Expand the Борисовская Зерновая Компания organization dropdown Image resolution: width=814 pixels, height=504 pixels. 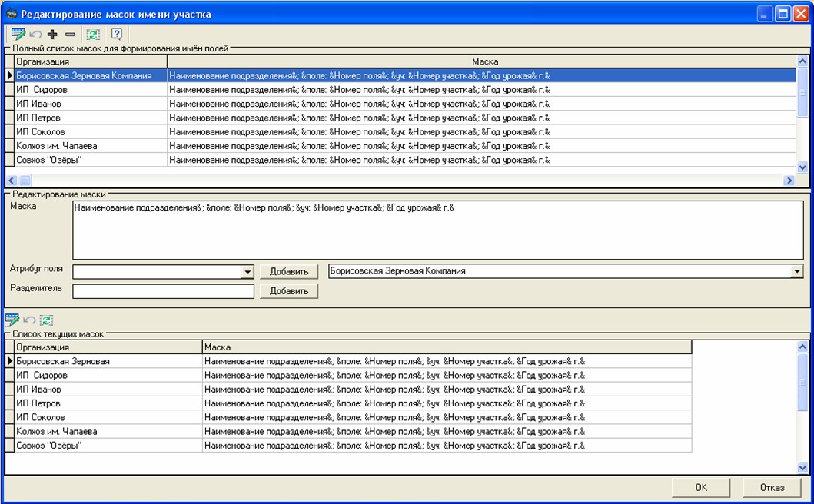point(796,271)
